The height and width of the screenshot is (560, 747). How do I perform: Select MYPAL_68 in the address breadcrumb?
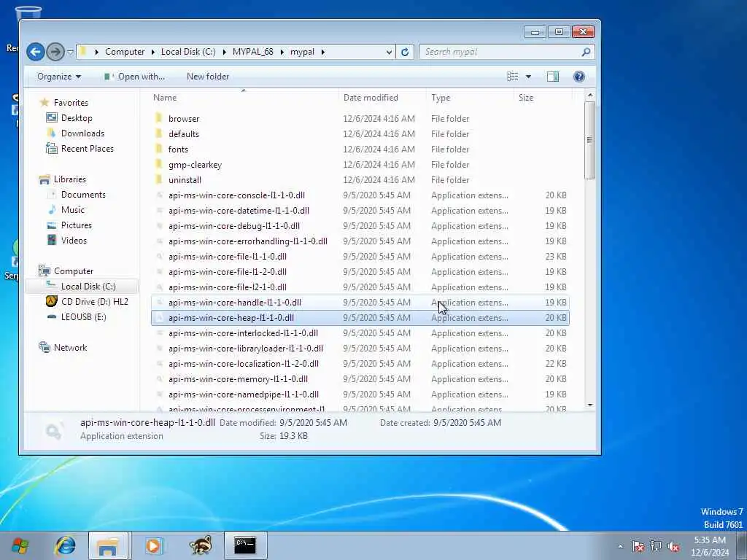pos(253,52)
